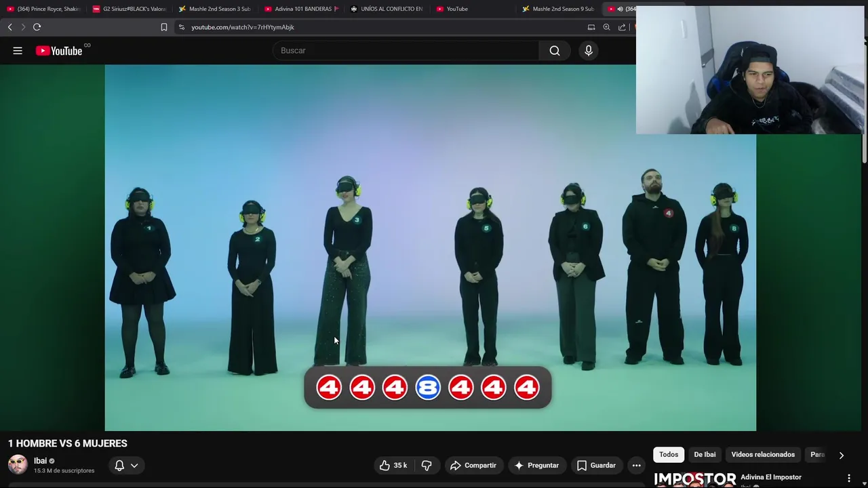Viewport: 868px width, 488px height.
Task: Expand notification options chevron
Action: [134, 466]
